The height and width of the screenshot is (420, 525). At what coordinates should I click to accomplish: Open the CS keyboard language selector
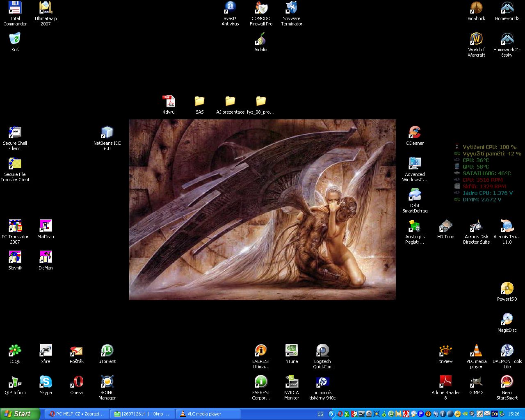320,414
